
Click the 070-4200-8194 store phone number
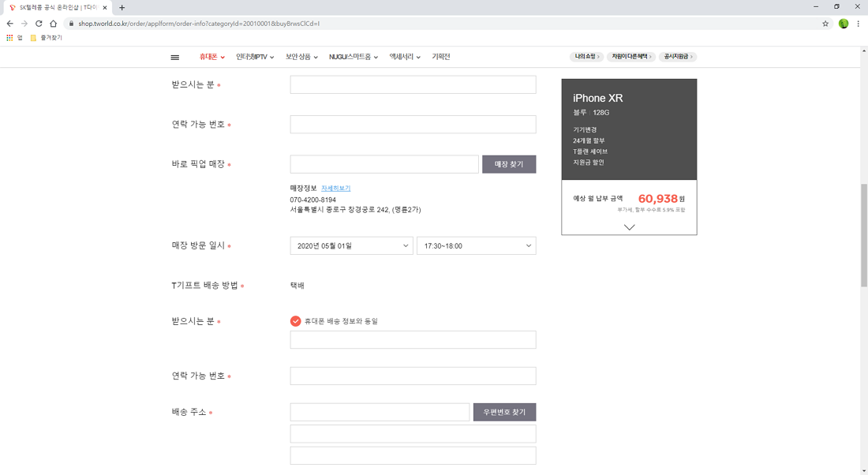pyautogui.click(x=312, y=200)
